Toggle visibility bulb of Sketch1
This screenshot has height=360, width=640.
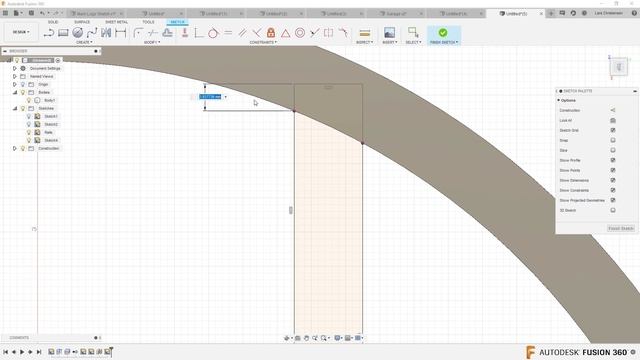tap(29, 116)
